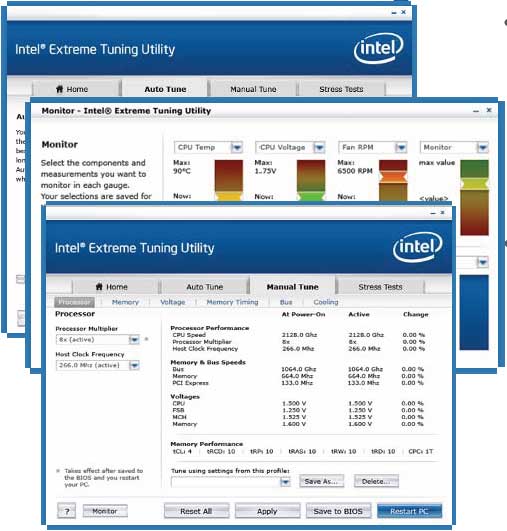Close the back Auto Tune window
Viewport: 507px width, 531px height.
[403, 12]
